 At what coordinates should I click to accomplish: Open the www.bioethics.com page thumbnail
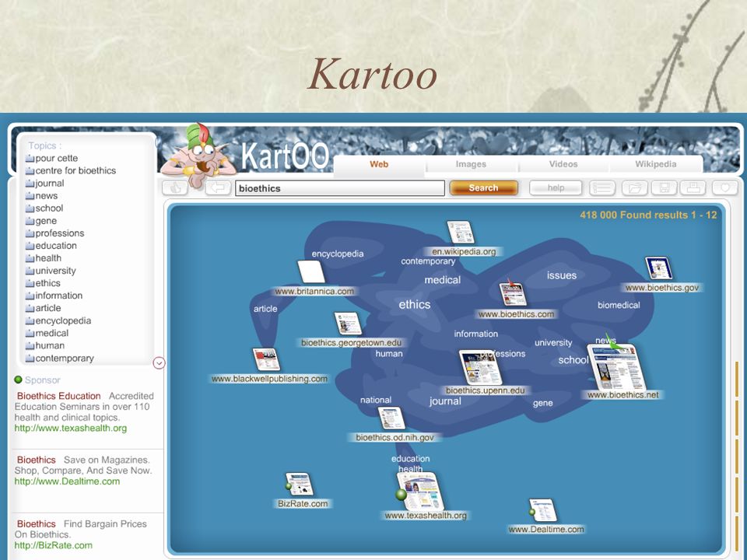(513, 293)
